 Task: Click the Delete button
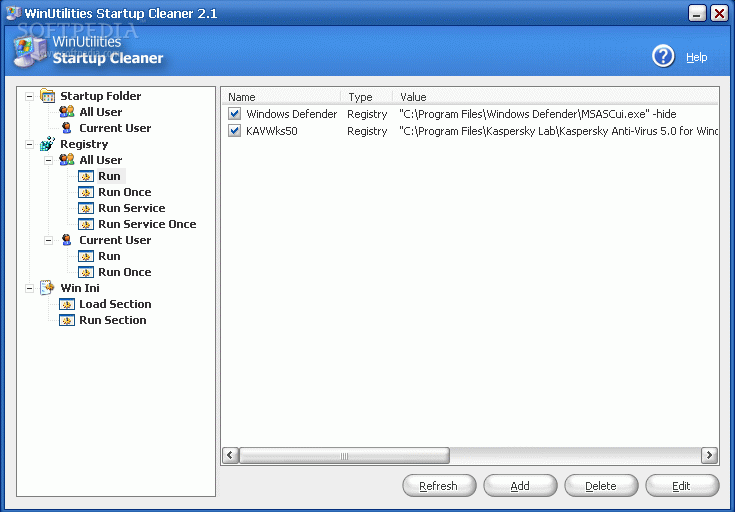click(x=601, y=486)
